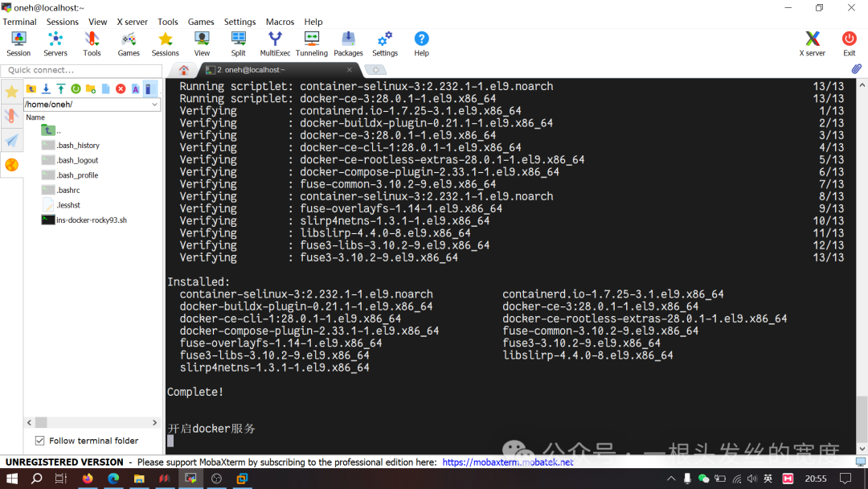The height and width of the screenshot is (489, 868).
Task: Refresh the SFTP folder listing
Action: point(76,88)
